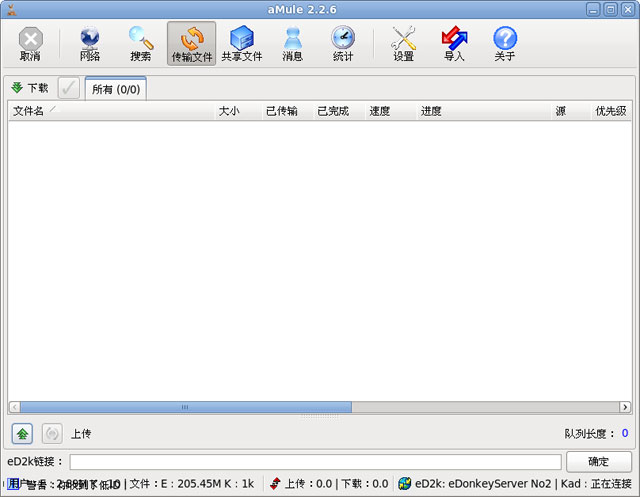Show the 统计 (statistics) page
This screenshot has width=640, height=497.
[343, 44]
